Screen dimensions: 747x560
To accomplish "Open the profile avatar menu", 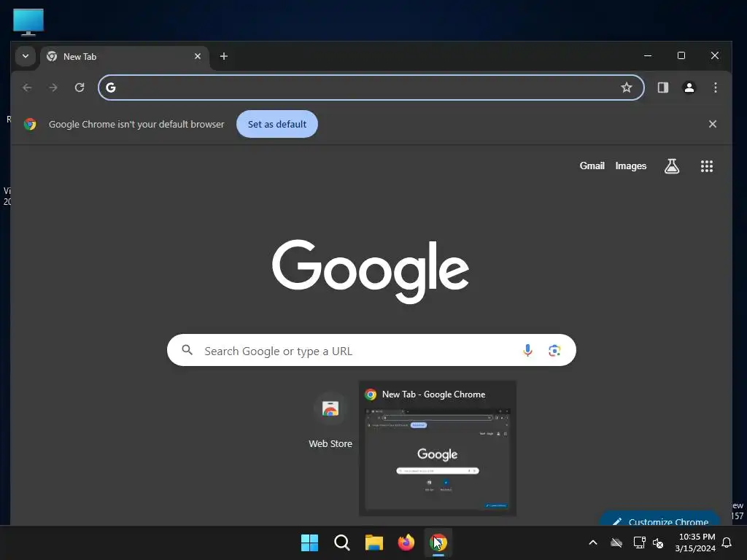I will coord(689,87).
